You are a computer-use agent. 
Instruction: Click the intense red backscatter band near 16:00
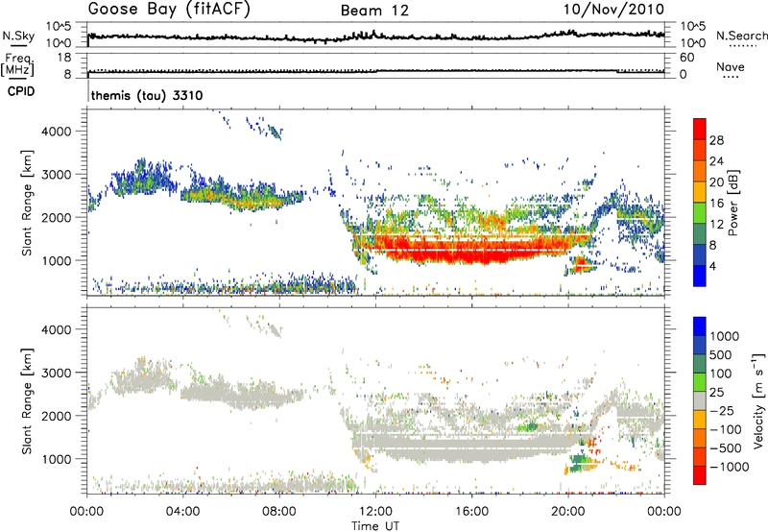point(471,248)
